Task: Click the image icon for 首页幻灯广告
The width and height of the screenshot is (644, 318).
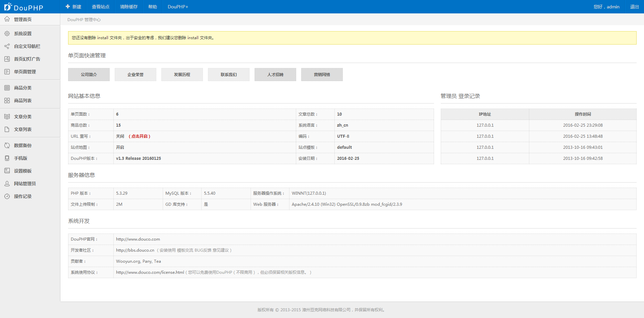Action: coord(7,59)
